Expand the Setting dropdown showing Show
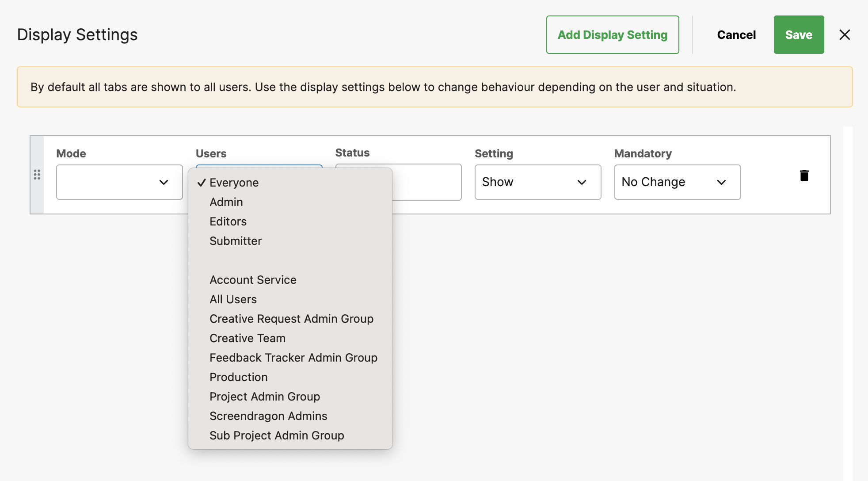This screenshot has height=481, width=868. tap(537, 182)
